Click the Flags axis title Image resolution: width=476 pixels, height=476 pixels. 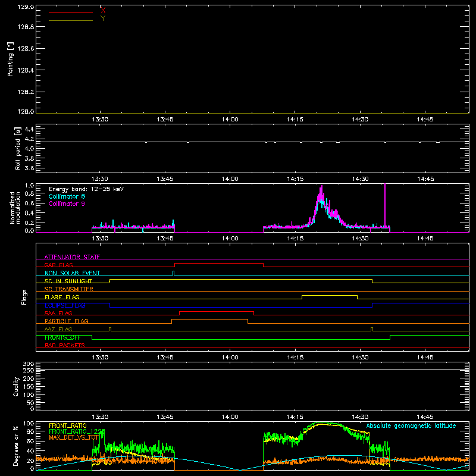coord(24,297)
